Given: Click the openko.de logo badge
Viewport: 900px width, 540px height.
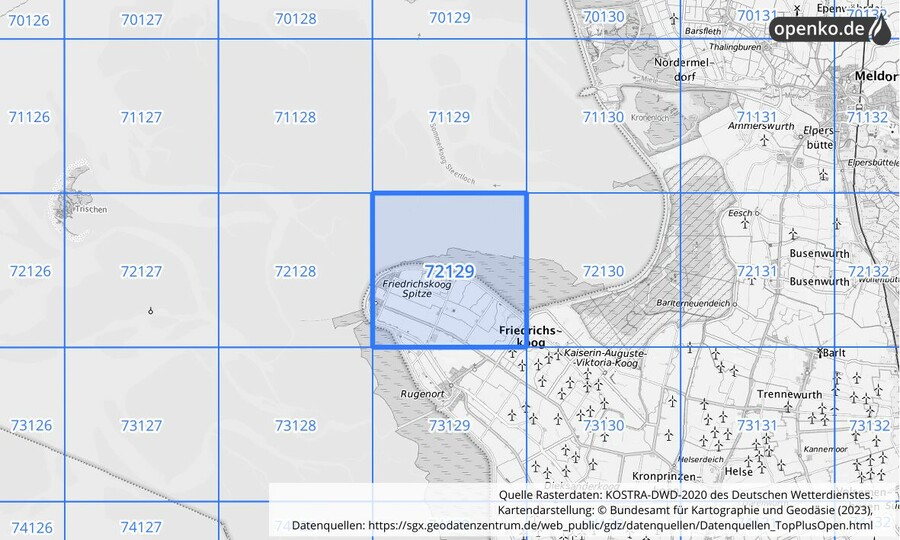Looking at the screenshot, I should coord(830,29).
